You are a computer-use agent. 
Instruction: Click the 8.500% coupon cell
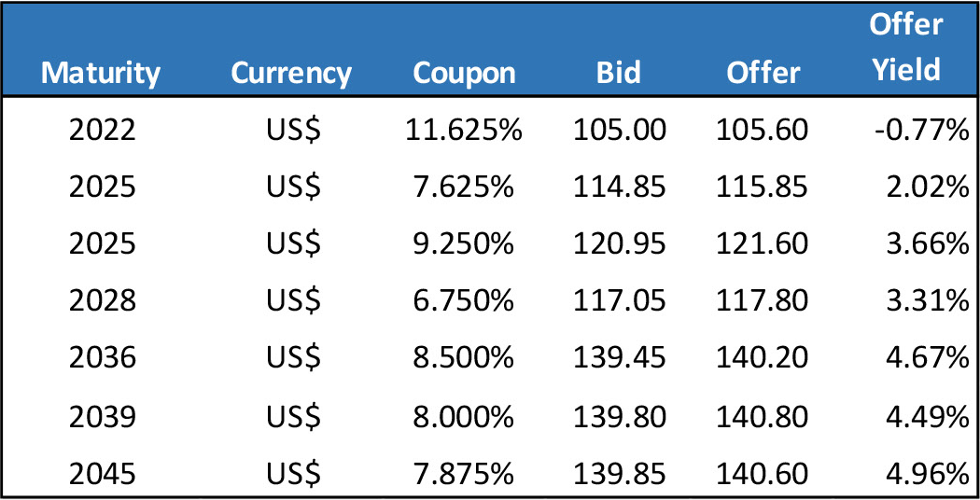click(464, 359)
